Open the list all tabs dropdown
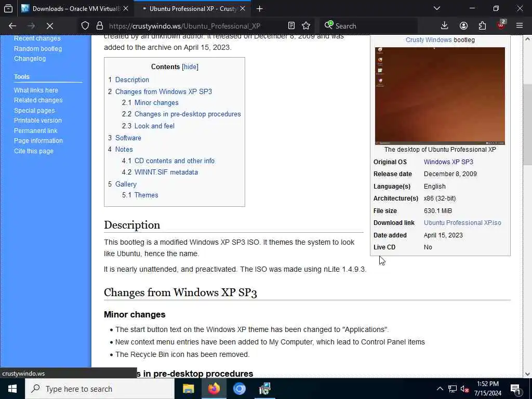532x399 pixels. [437, 8]
